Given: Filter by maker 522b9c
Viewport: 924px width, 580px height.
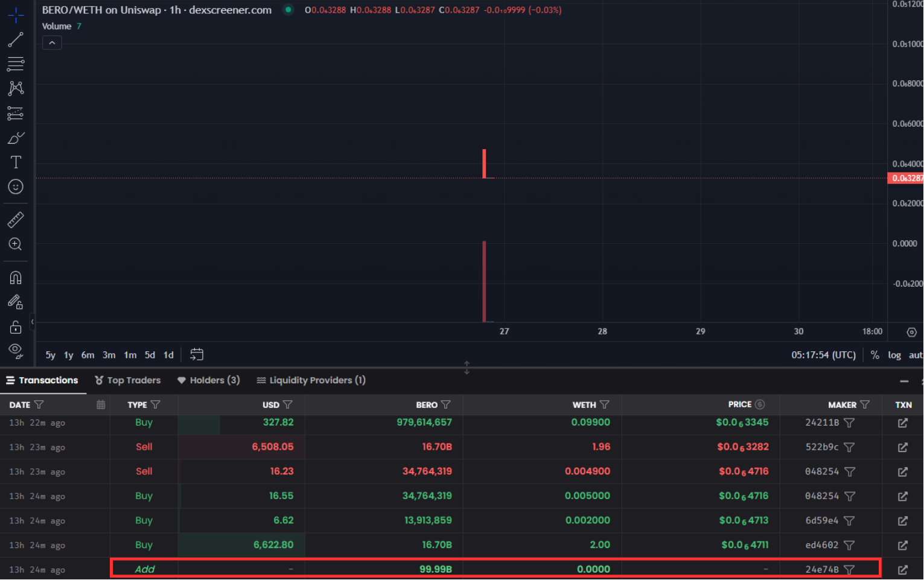Looking at the screenshot, I should pos(849,447).
